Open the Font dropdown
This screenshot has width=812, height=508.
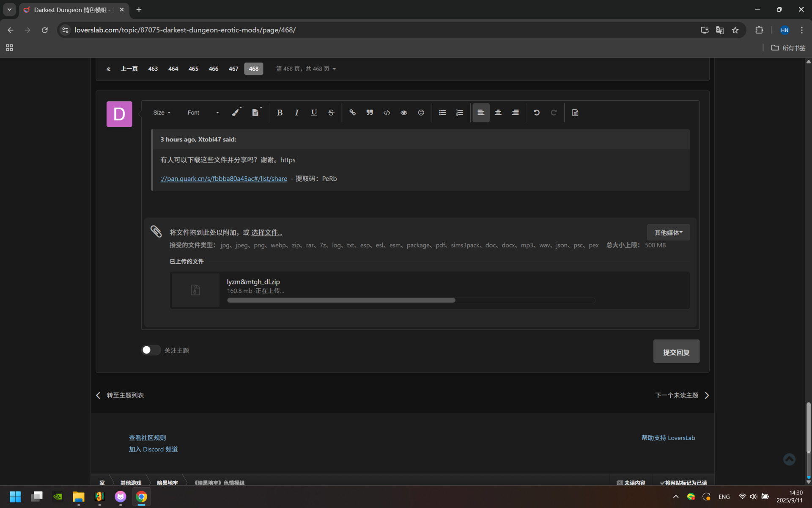tap(203, 113)
